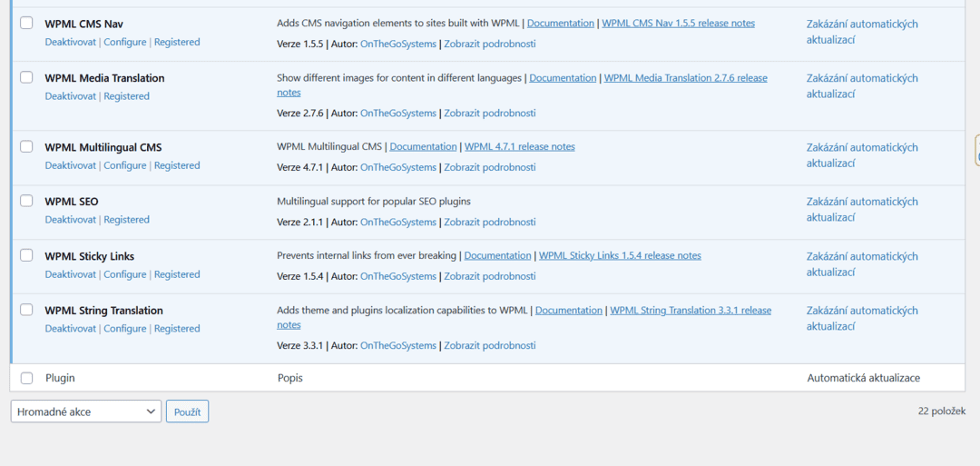Click OnTheGoSystems author in WPML CMS Nav row
980x466 pixels.
[x=398, y=44]
